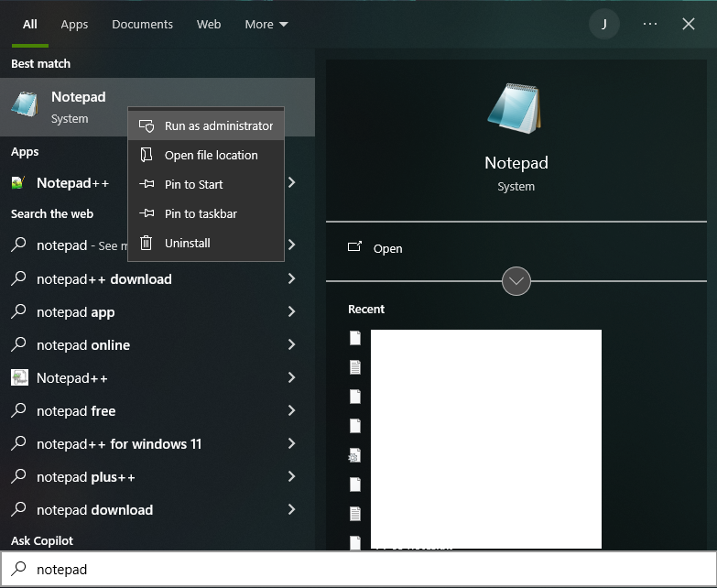Click Open in the Notepad preview pane

387,249
